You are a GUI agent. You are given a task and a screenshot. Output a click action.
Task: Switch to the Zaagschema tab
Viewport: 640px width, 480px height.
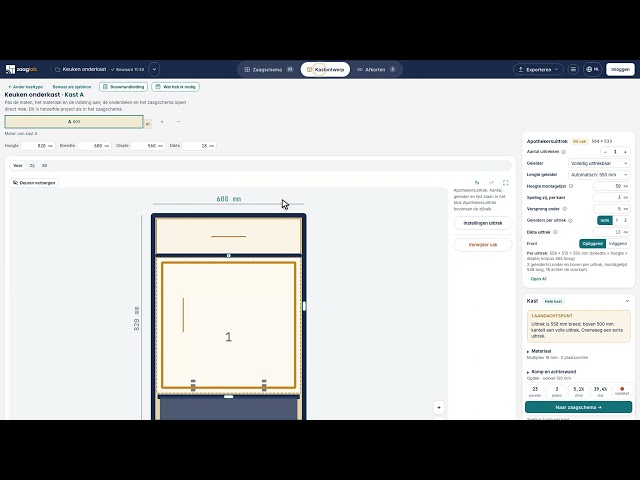click(x=268, y=69)
